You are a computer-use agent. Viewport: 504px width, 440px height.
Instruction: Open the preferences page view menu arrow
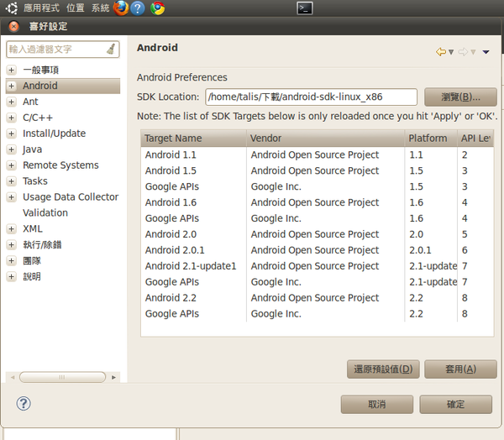[x=486, y=52]
